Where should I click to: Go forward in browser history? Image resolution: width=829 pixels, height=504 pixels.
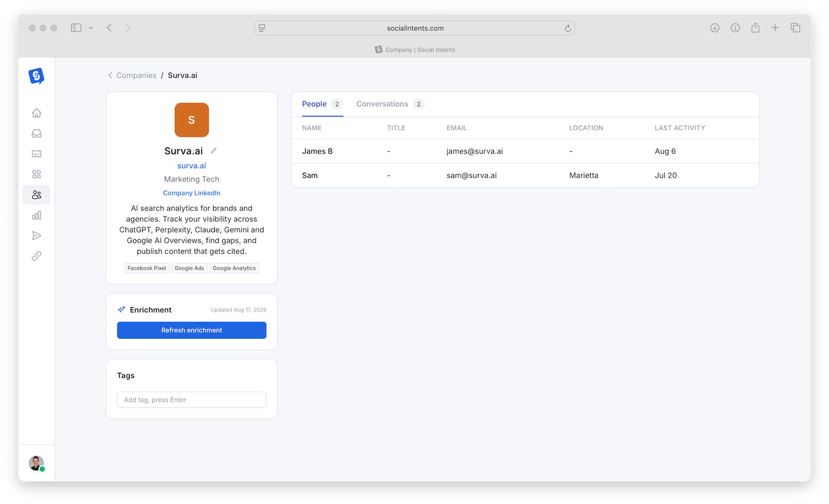(x=128, y=28)
